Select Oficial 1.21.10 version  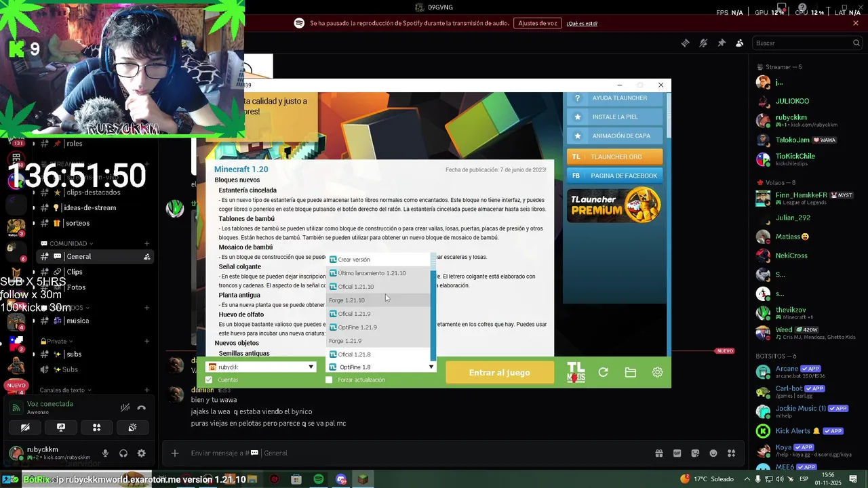pos(378,287)
